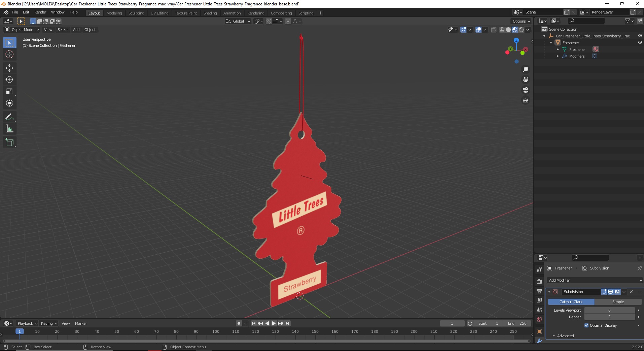
Task: Open the Add Modifier dropdown
Action: pyautogui.click(x=595, y=280)
